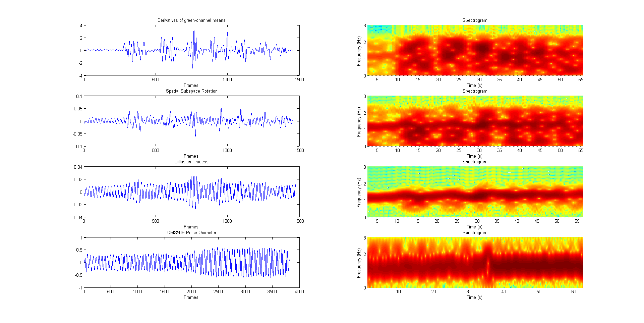Click the green-channel derivatives waveform plot
The height and width of the screenshot is (323, 644).
(191, 50)
